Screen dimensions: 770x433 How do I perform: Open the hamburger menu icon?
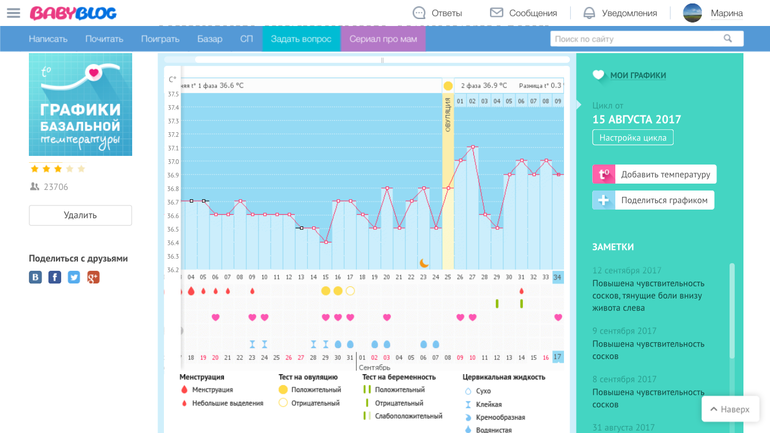click(x=13, y=13)
